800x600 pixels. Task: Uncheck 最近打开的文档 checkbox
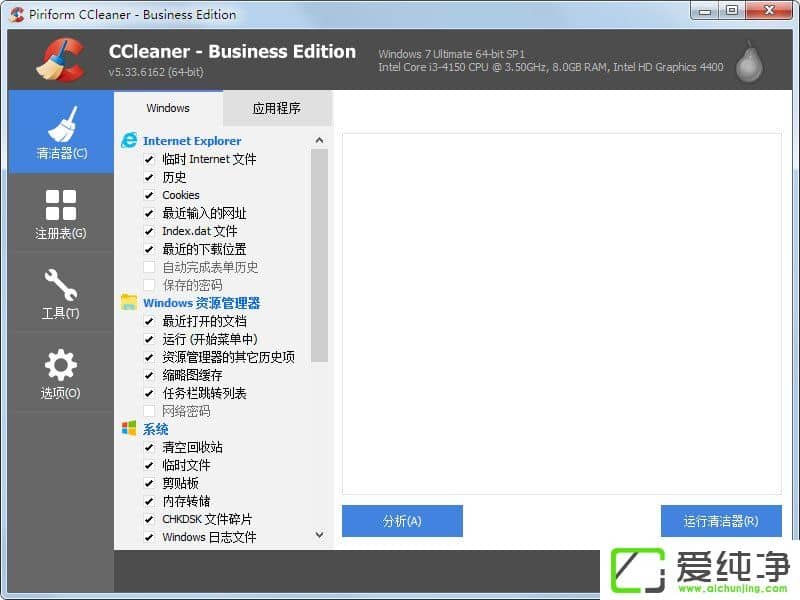[x=149, y=321]
